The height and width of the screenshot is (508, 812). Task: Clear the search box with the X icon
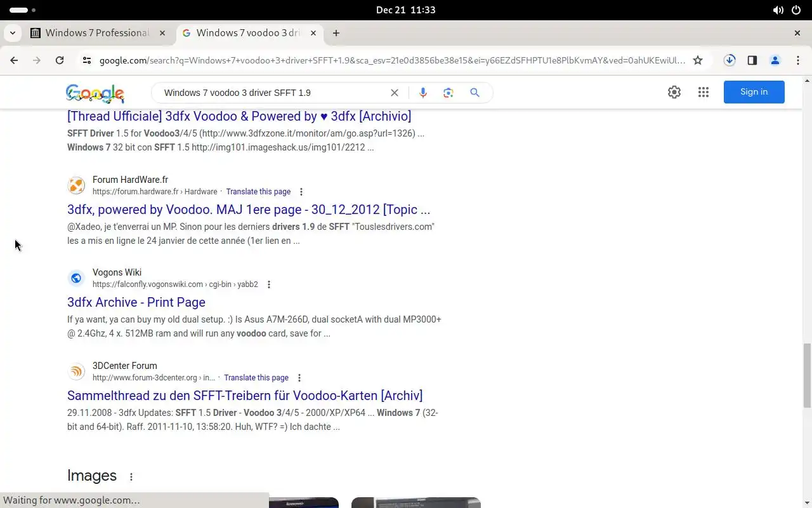395,93
